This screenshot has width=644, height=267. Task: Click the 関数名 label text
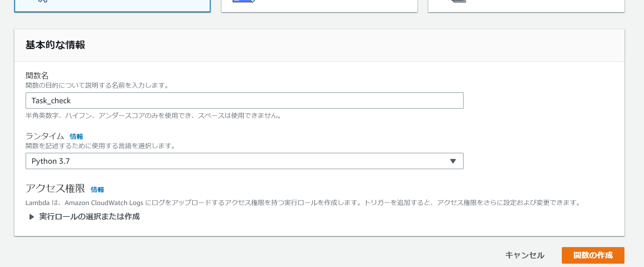tap(37, 76)
